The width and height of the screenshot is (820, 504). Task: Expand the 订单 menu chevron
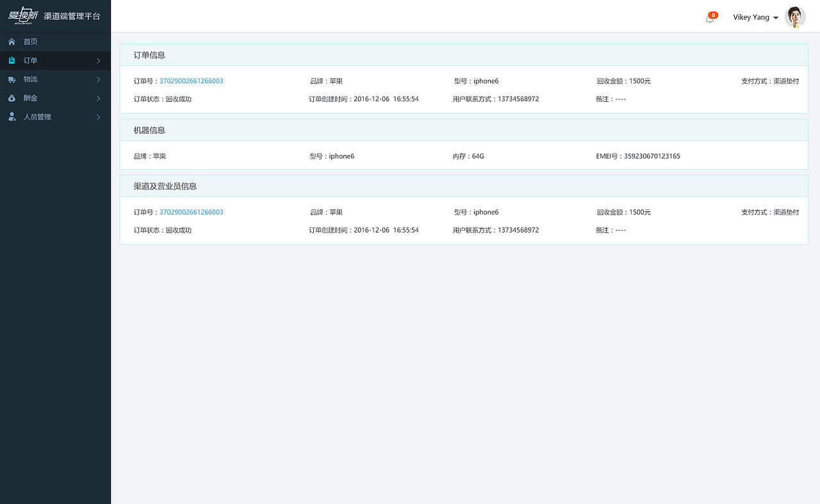tap(98, 61)
